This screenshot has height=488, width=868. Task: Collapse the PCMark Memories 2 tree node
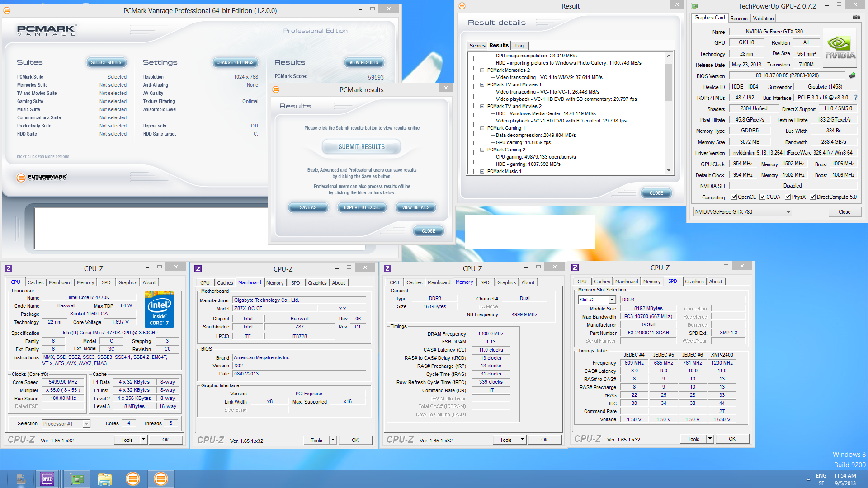pos(482,70)
